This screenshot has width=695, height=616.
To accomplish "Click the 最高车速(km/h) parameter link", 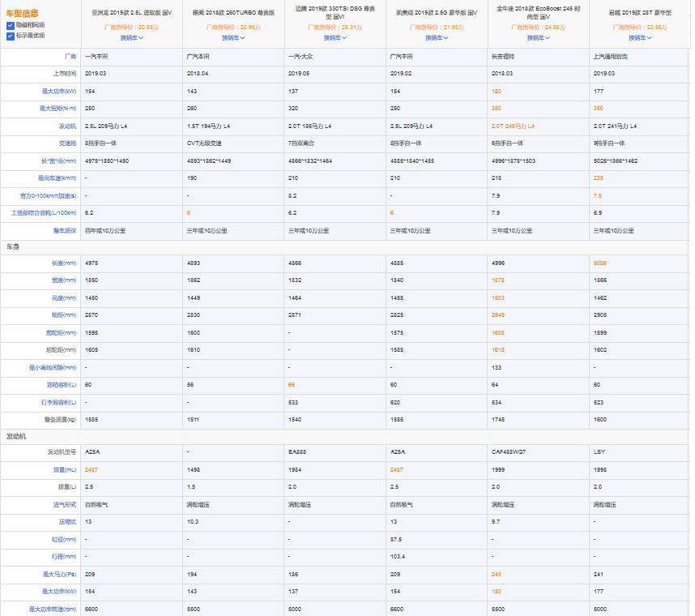I will tap(58, 178).
